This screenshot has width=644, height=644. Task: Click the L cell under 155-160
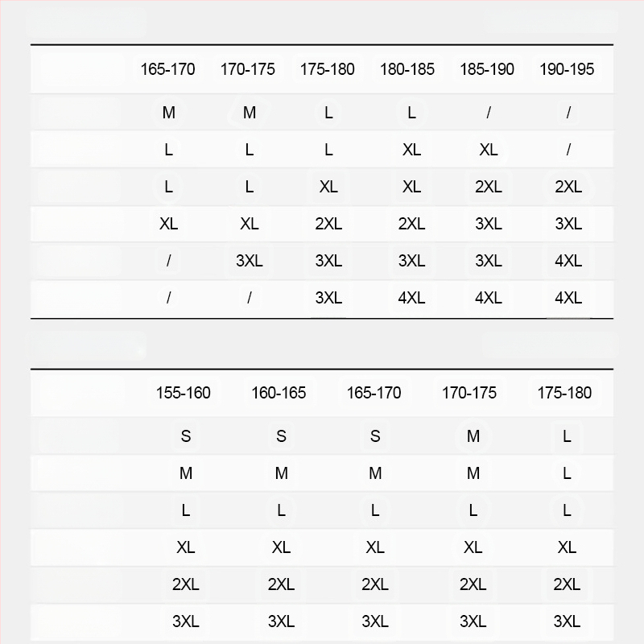tap(186, 510)
